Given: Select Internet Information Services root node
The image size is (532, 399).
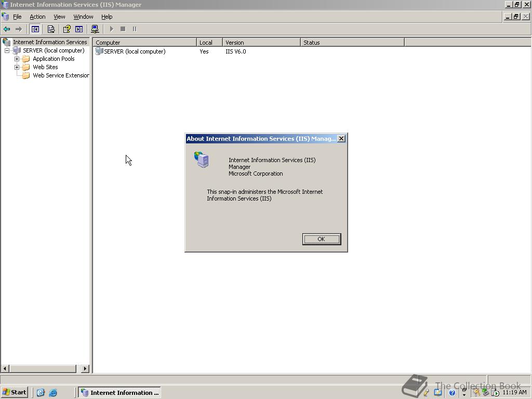Looking at the screenshot, I should tap(50, 42).
